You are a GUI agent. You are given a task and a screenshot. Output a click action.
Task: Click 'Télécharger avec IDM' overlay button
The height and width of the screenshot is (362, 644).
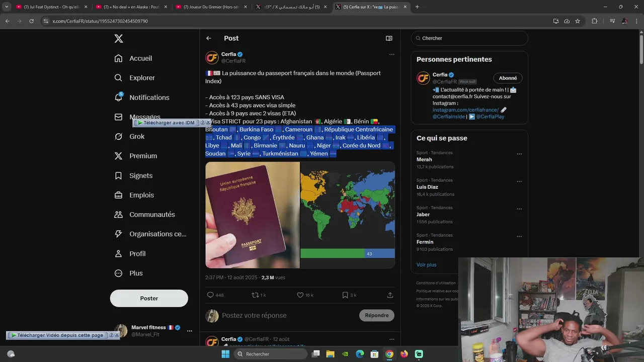click(x=166, y=123)
